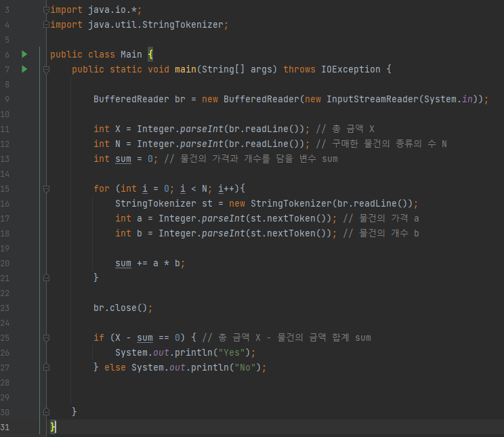
Task: Collapse the main method fold marker on line 7
Action: click(x=46, y=70)
